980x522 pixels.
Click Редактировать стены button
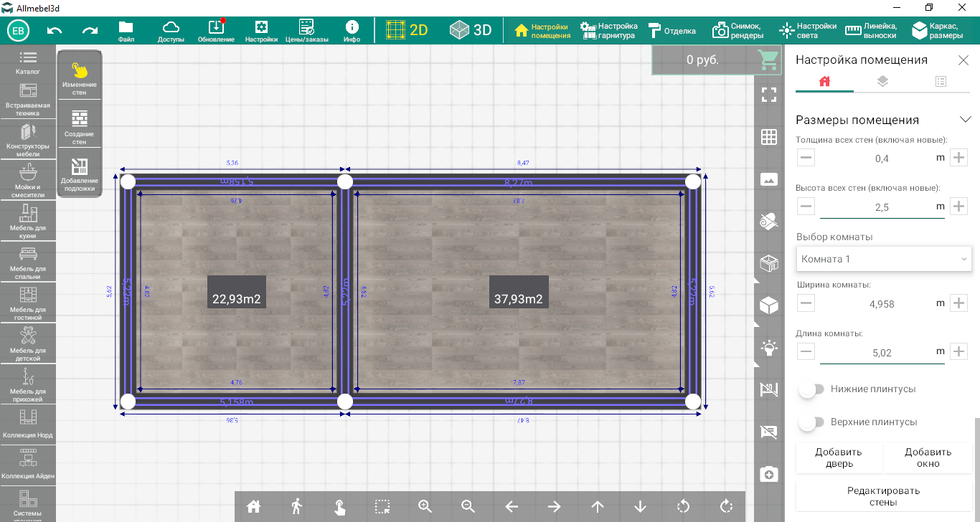[884, 496]
